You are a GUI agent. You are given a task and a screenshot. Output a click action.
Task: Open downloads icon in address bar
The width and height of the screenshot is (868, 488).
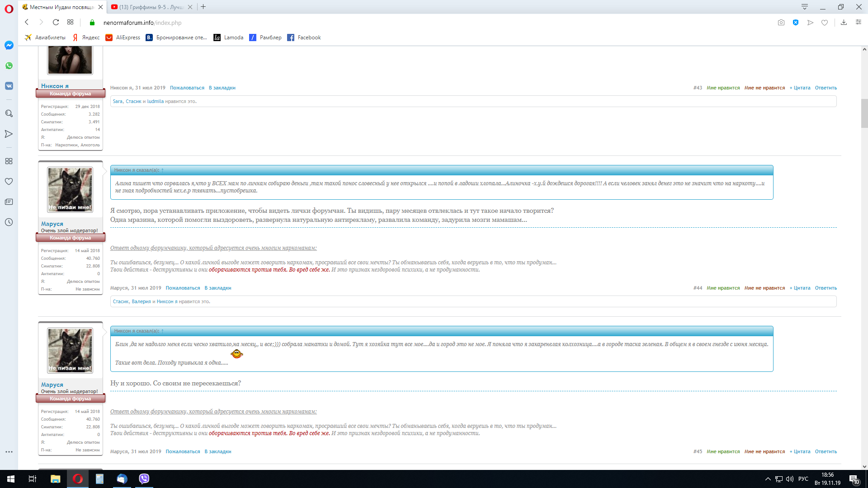(844, 23)
